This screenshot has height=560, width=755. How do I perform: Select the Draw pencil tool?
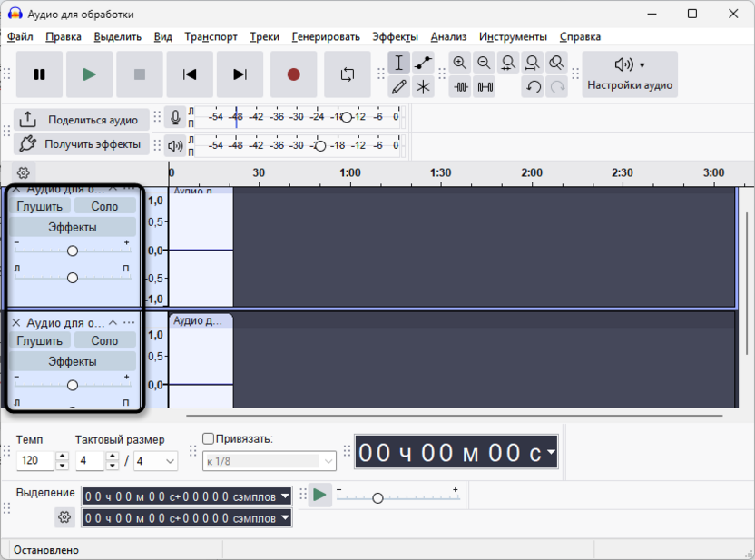click(398, 86)
